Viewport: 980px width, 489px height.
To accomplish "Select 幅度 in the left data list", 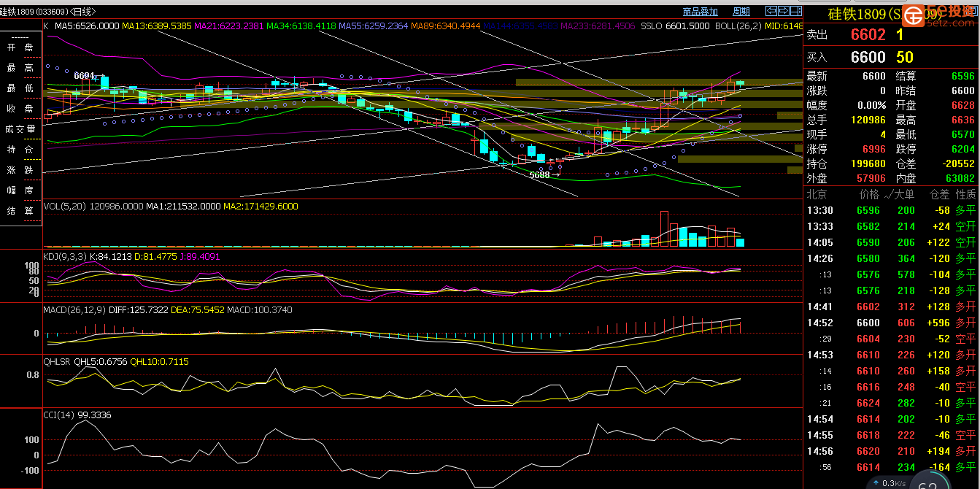I will click(x=20, y=190).
